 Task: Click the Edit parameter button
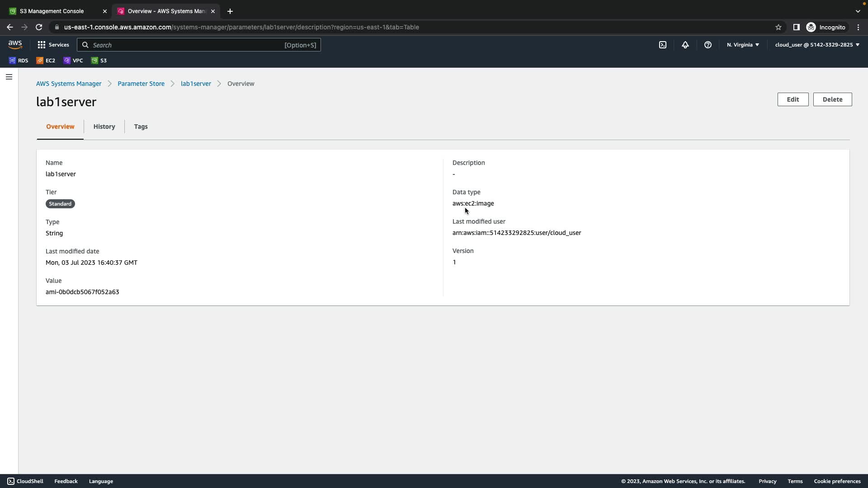click(x=793, y=99)
